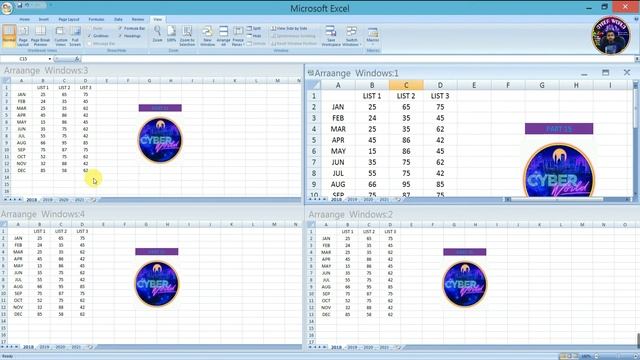Open a New Window
The height and width of the screenshot is (360, 640).
(207, 36)
